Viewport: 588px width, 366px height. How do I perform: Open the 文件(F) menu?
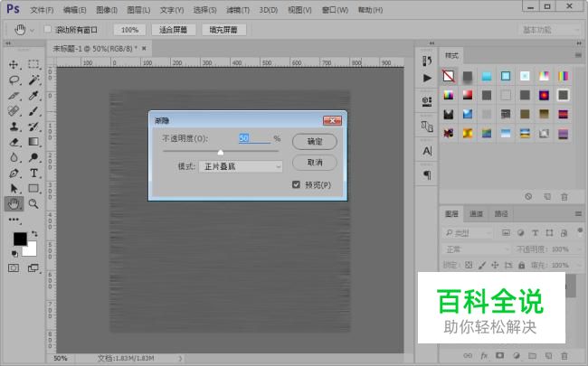pos(42,10)
